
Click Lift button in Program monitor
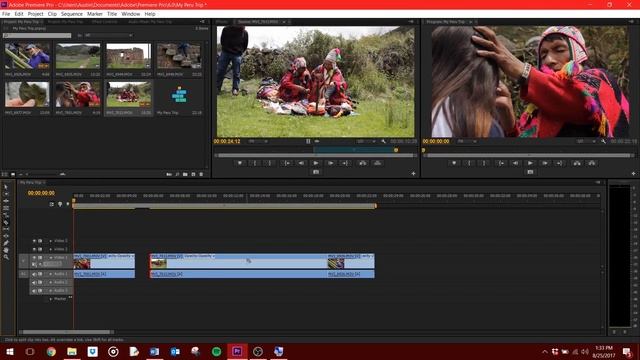coord(577,163)
